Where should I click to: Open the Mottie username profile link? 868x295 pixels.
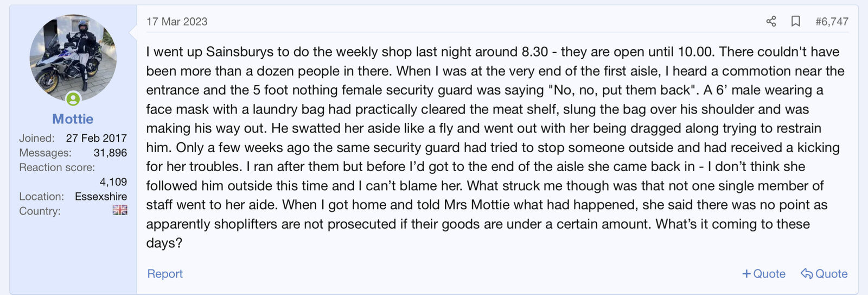click(73, 119)
